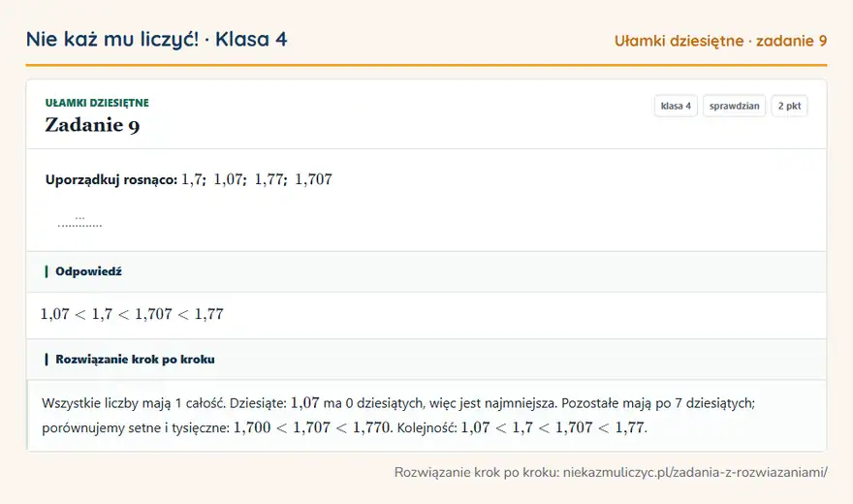Select the green 'UŁAMKI DZIESIĘTNE' category label
Viewport: 853px width, 504px height.
97,103
